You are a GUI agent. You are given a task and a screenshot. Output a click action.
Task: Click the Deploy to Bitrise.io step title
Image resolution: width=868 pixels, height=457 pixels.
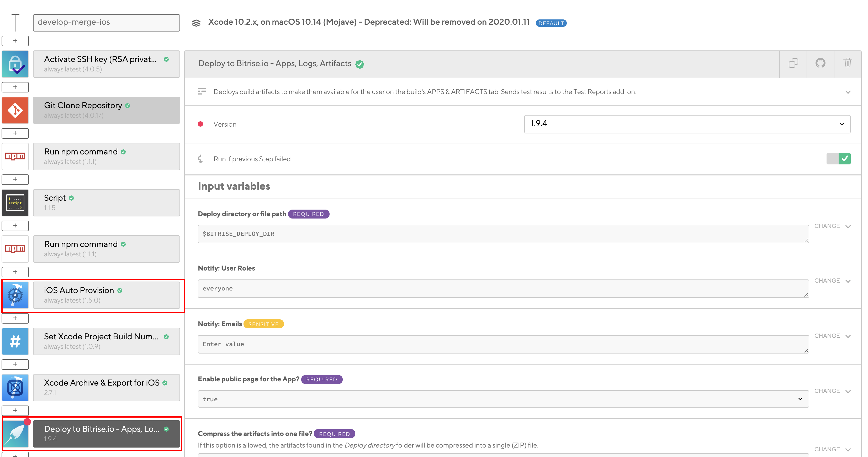pos(275,63)
